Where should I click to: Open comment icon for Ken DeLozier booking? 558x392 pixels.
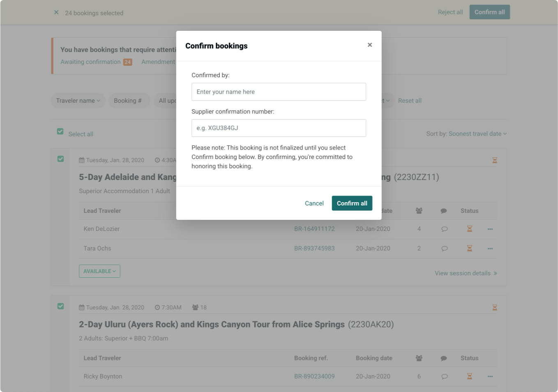point(444,229)
